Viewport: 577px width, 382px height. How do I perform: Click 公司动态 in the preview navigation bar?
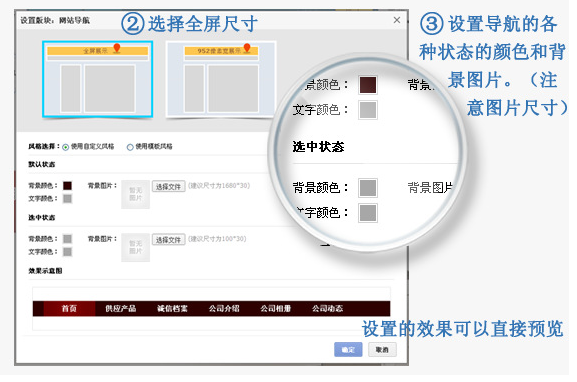click(328, 308)
